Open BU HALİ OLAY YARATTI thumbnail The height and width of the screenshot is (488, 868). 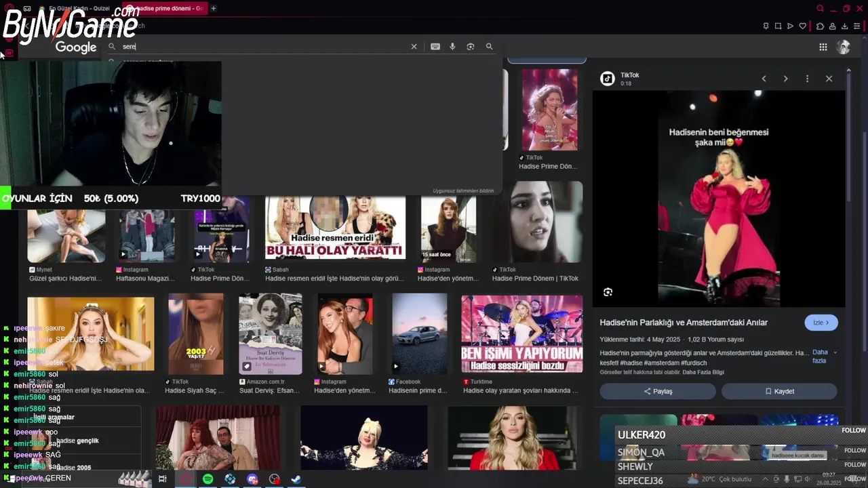click(x=335, y=228)
